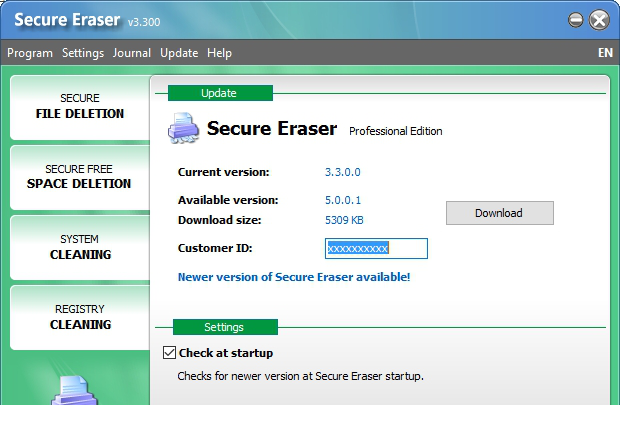Viewport: 620px width, 421px height.
Task: Select Secure Free Space Deletion panel
Action: pyautogui.click(x=80, y=177)
